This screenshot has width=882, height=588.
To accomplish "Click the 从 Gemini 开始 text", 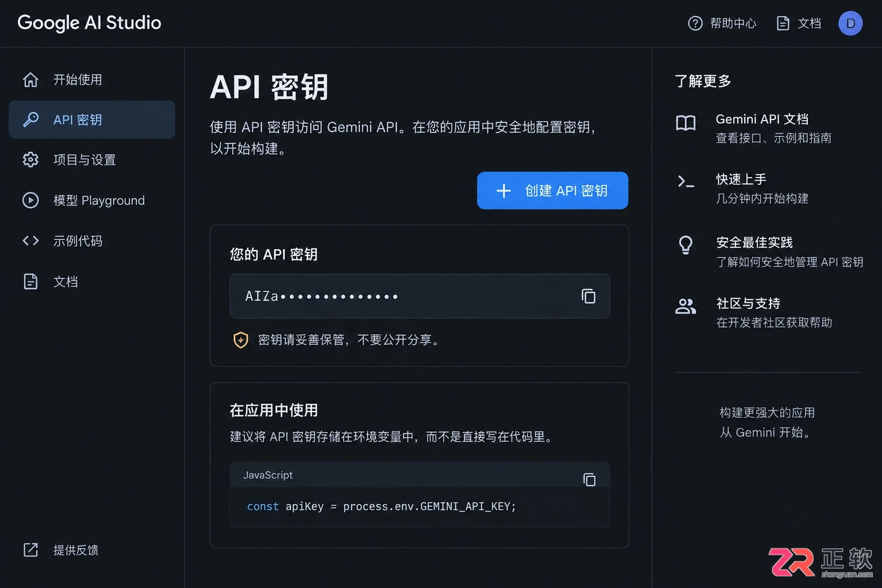I will click(x=766, y=432).
